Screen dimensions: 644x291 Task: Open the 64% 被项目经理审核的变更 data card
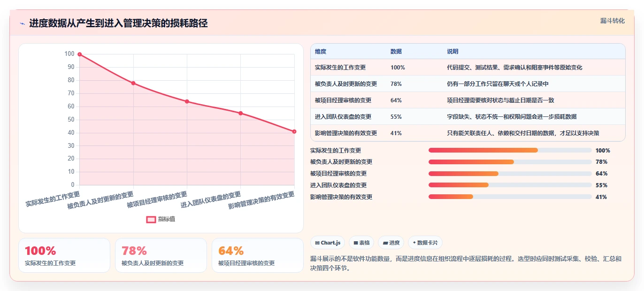[x=258, y=255]
